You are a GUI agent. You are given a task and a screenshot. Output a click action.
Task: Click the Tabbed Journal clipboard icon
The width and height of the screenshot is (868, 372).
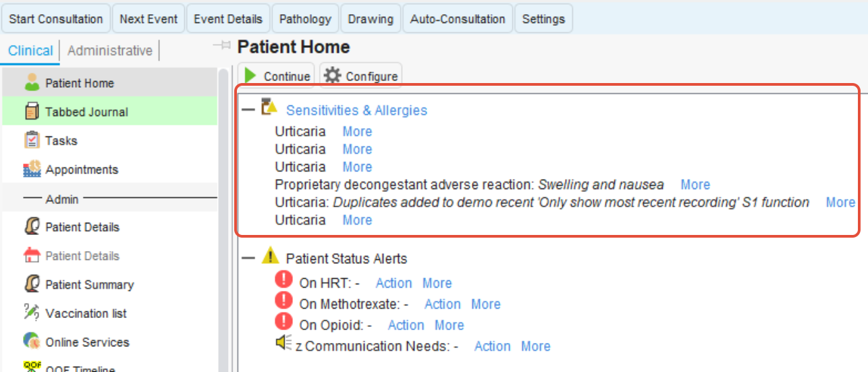tap(32, 111)
